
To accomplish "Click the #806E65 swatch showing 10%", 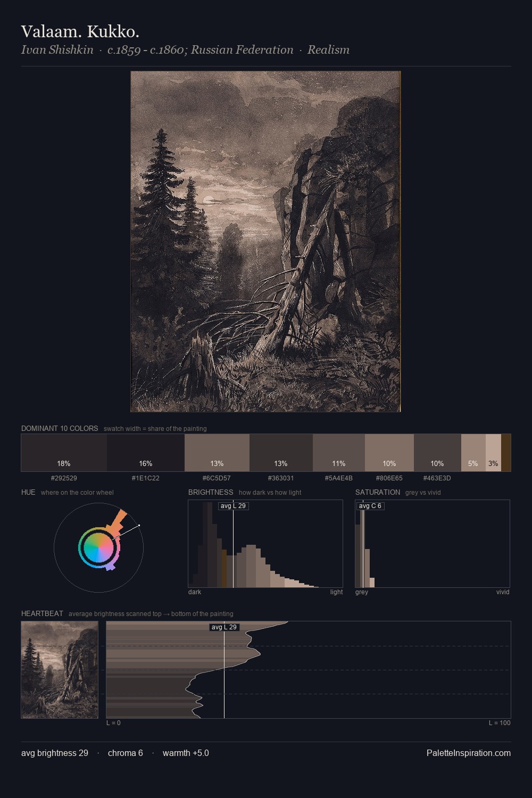I will click(389, 453).
